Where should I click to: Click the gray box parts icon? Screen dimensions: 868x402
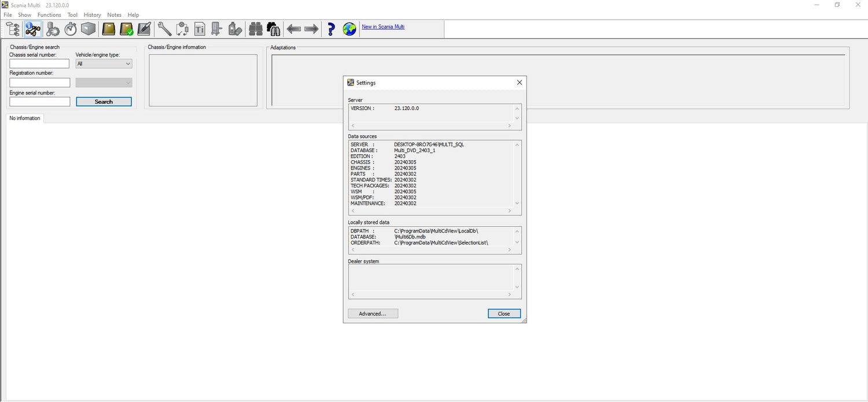89,29
